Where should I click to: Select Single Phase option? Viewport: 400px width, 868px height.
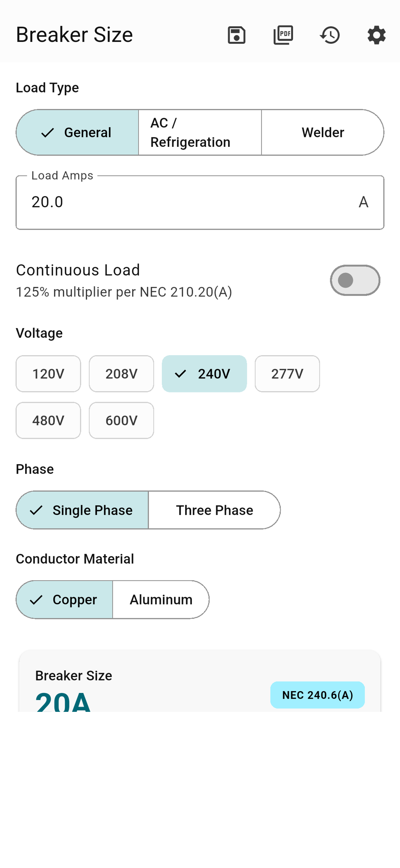click(82, 510)
